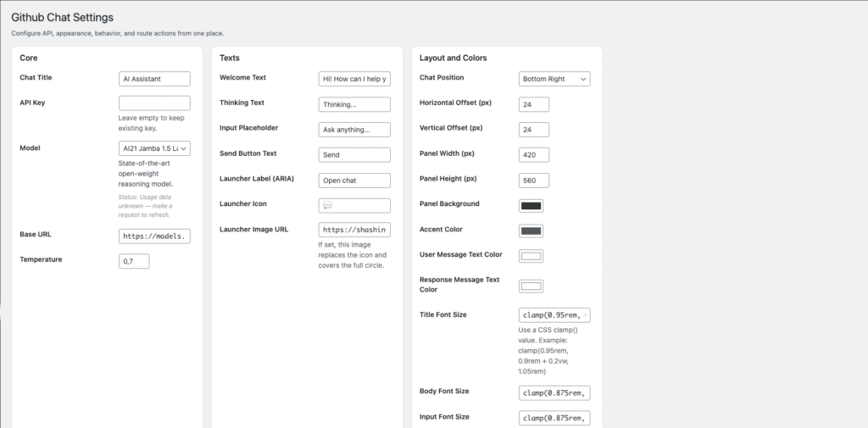Click the Thinking Text field
This screenshot has height=428, width=868.
(354, 104)
